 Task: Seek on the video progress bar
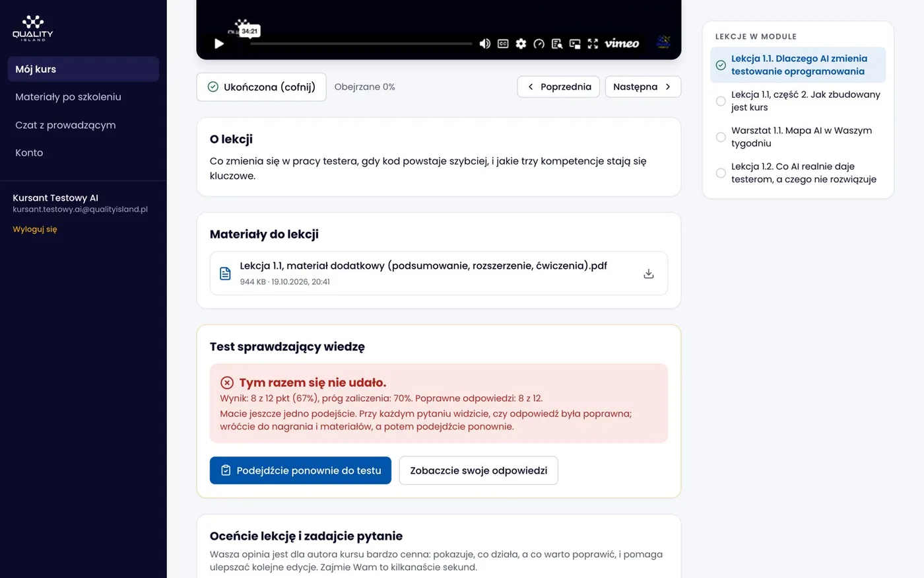pyautogui.click(x=361, y=44)
